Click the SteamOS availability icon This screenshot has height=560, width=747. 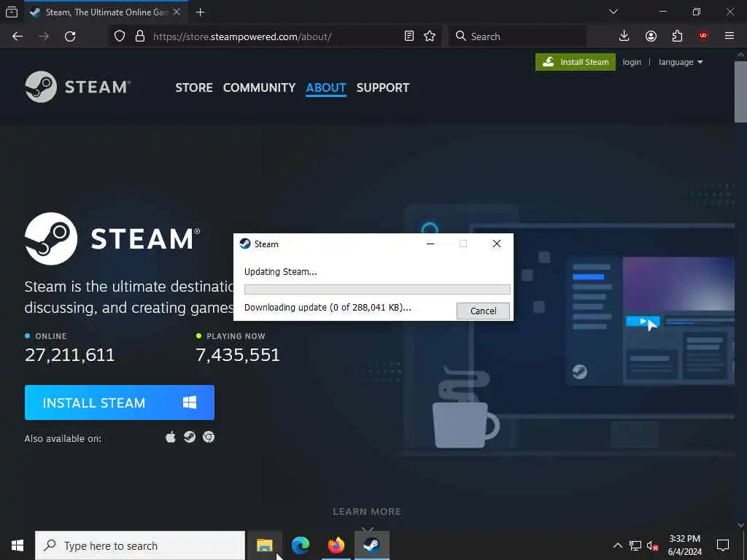point(190,437)
